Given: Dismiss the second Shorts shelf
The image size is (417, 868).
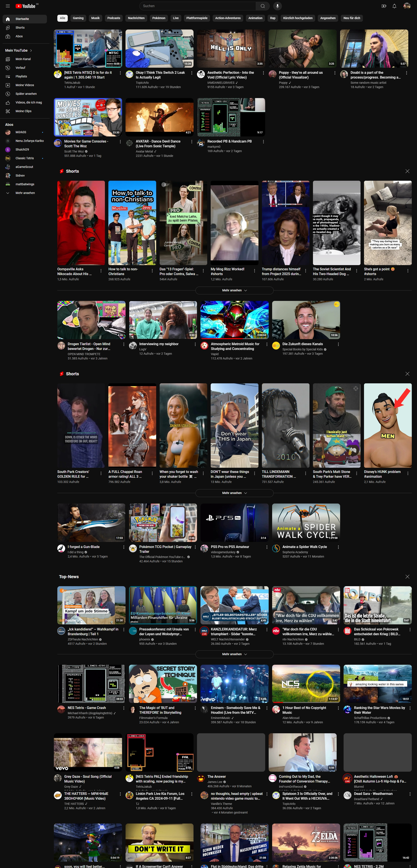Looking at the screenshot, I should point(407,374).
